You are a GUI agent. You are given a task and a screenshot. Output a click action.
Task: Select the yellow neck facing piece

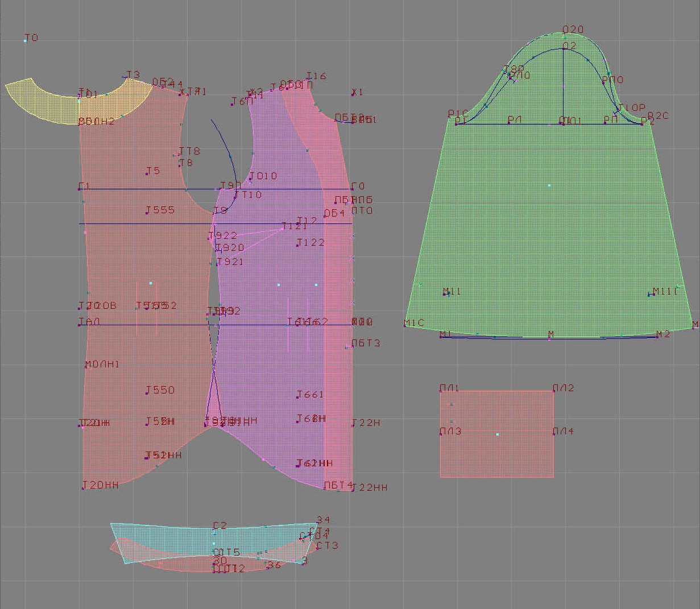(x=45, y=102)
